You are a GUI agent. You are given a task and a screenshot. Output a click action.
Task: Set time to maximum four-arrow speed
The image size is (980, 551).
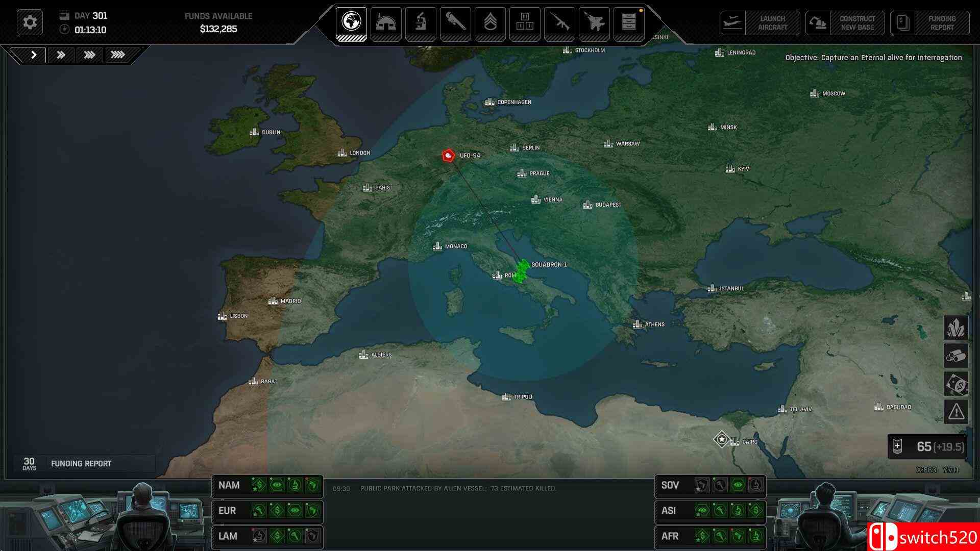118,55
